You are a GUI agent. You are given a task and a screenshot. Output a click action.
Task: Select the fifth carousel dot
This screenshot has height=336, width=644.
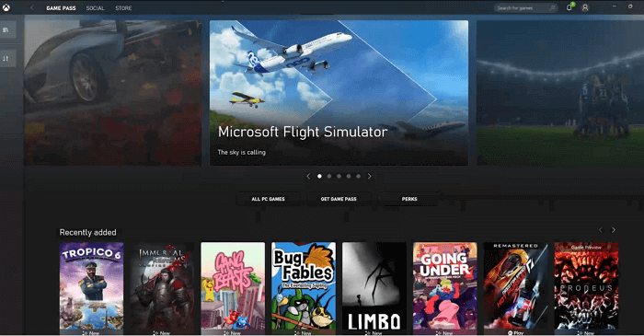click(x=358, y=176)
